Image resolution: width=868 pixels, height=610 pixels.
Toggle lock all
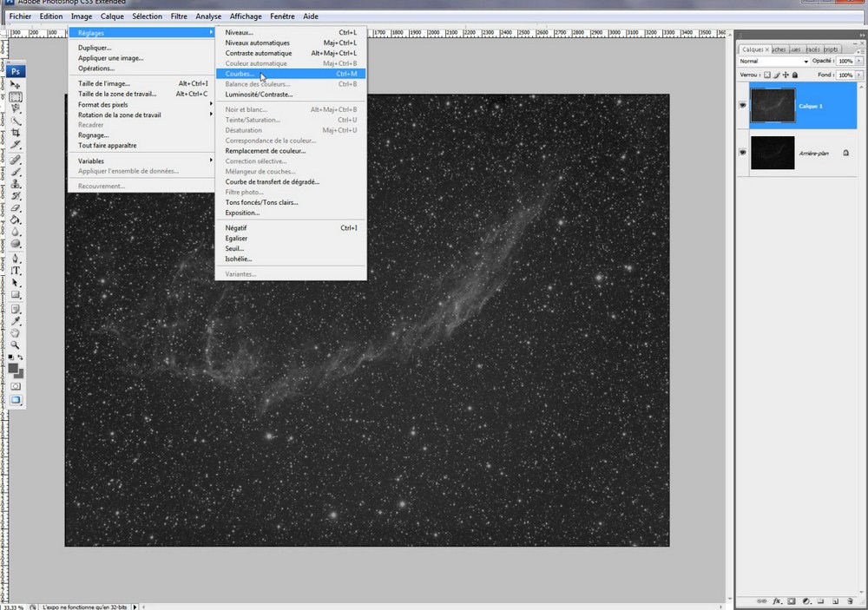[795, 75]
